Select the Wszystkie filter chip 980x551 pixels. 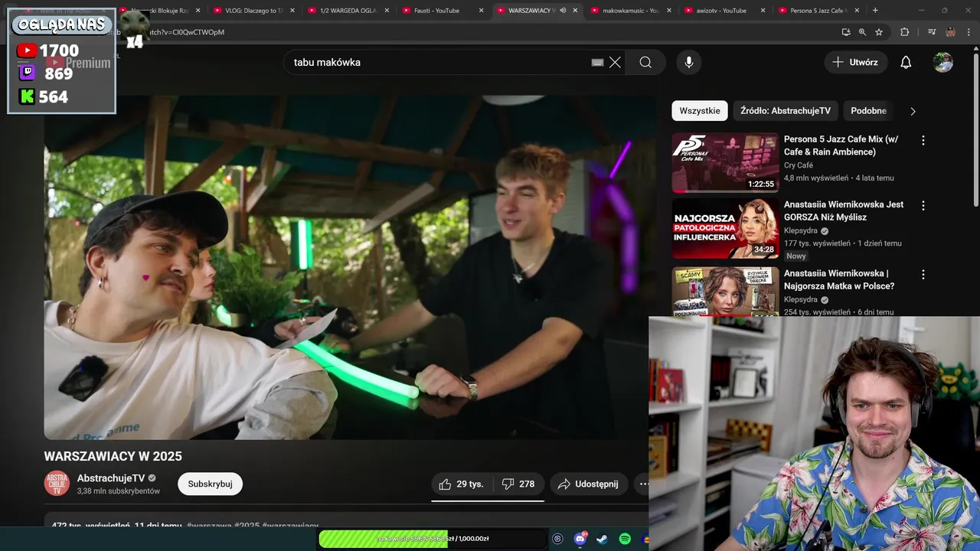(700, 111)
